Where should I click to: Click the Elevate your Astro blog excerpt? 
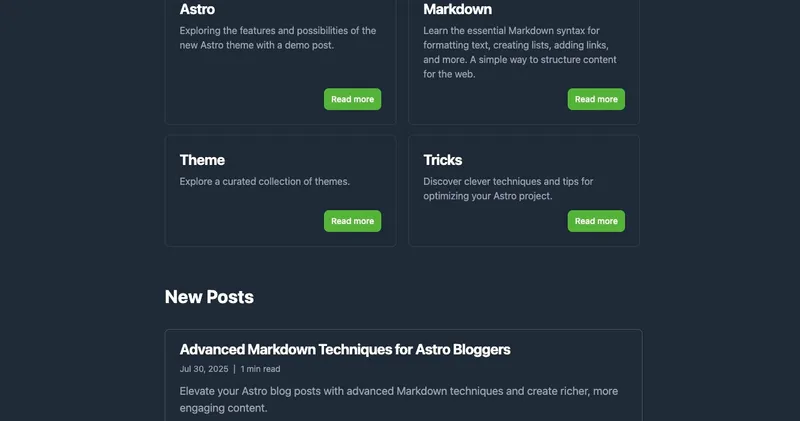398,399
